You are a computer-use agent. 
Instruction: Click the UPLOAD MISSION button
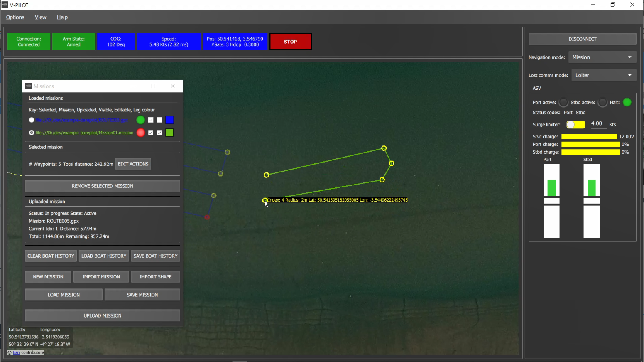click(102, 315)
